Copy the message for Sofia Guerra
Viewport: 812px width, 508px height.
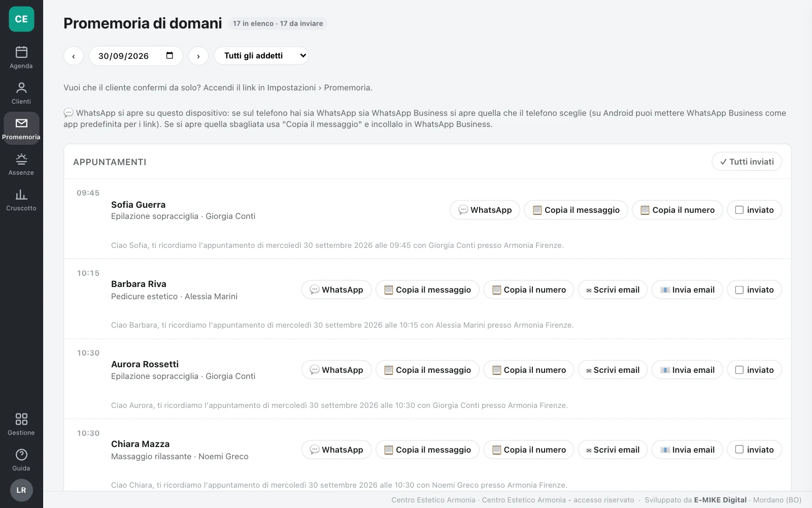point(576,210)
